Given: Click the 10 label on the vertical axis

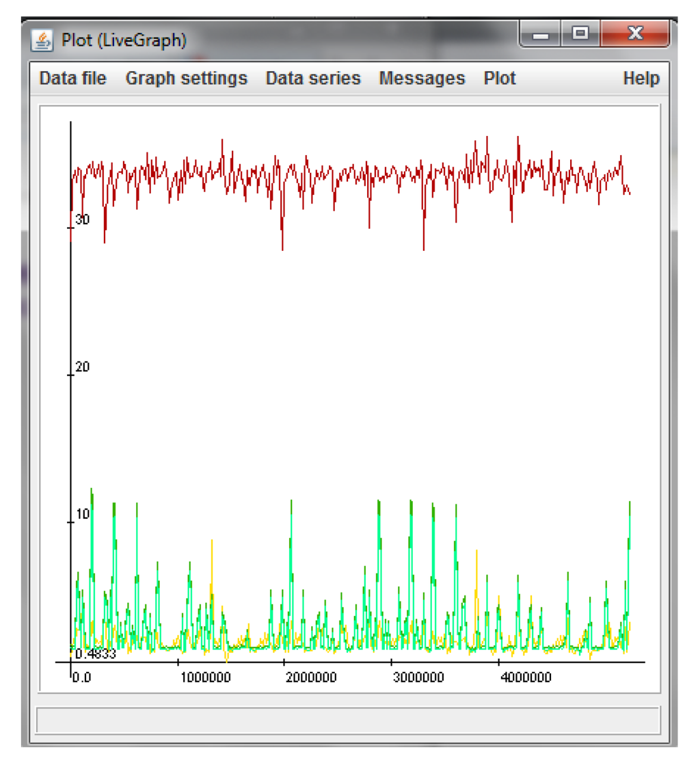Looking at the screenshot, I should click(x=82, y=514).
